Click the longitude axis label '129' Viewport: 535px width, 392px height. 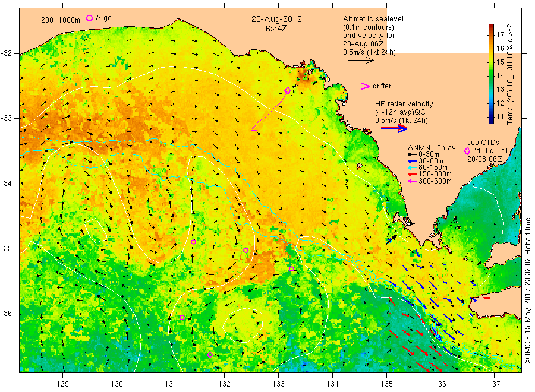click(x=63, y=384)
